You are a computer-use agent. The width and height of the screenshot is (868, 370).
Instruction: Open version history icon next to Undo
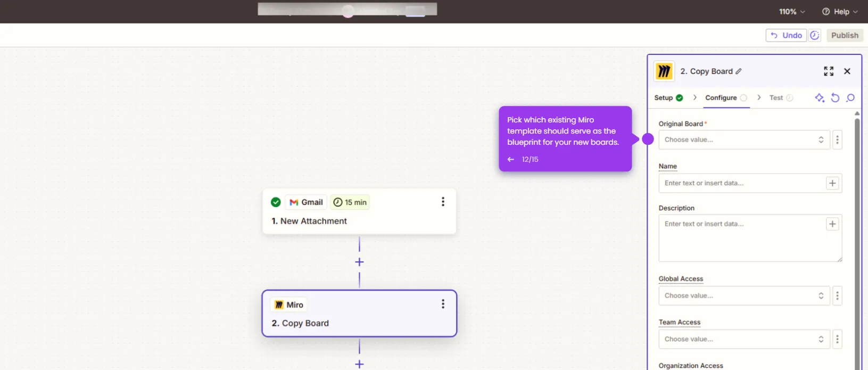[815, 35]
